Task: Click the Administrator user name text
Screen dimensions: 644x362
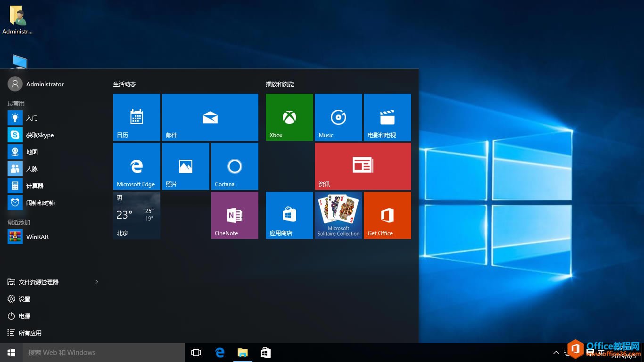Action: (x=45, y=84)
